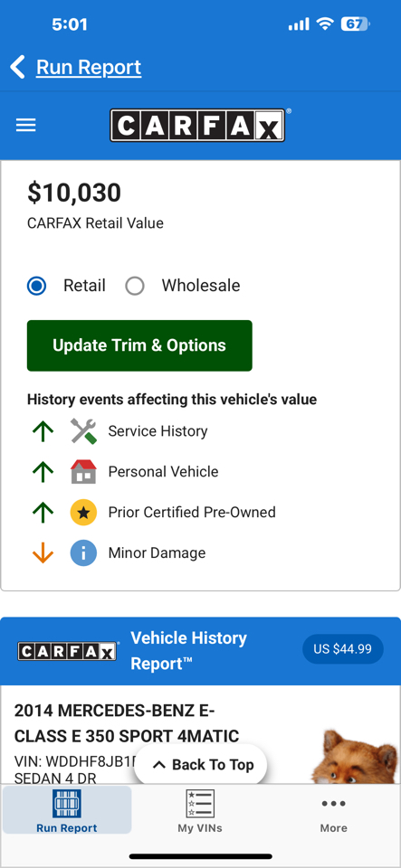Viewport: 401px width, 868px height.
Task: Tap the Personal Vehicle house icon
Action: (83, 472)
